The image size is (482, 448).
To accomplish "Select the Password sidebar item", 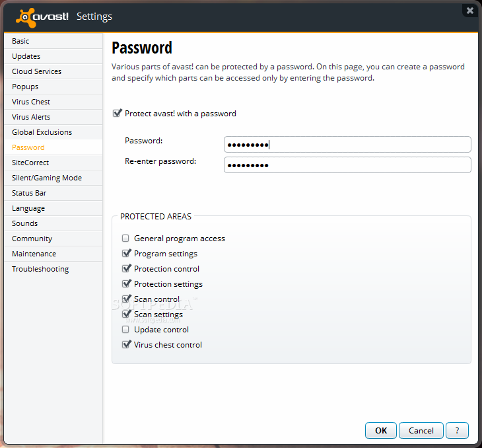I will (x=53, y=147).
